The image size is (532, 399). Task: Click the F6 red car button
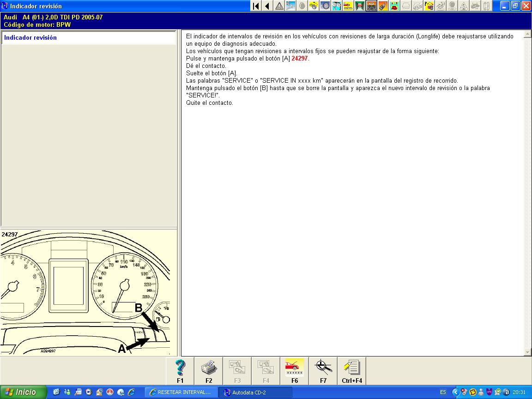pos(295,371)
